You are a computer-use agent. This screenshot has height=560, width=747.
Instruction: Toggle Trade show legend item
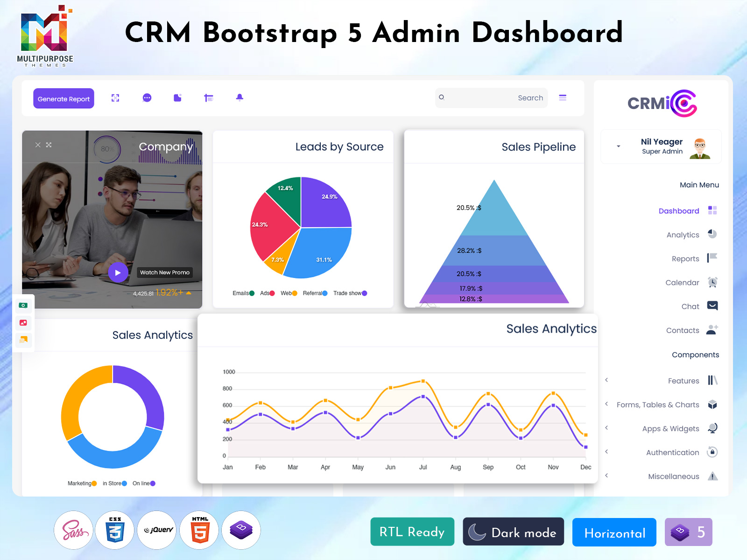[350, 293]
